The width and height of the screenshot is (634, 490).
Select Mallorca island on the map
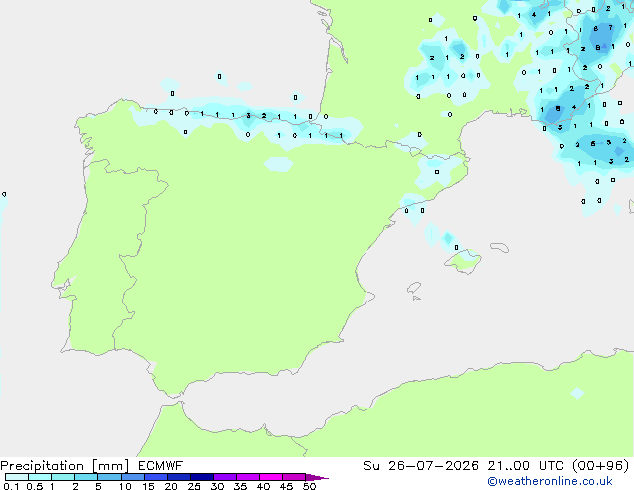coord(463,262)
